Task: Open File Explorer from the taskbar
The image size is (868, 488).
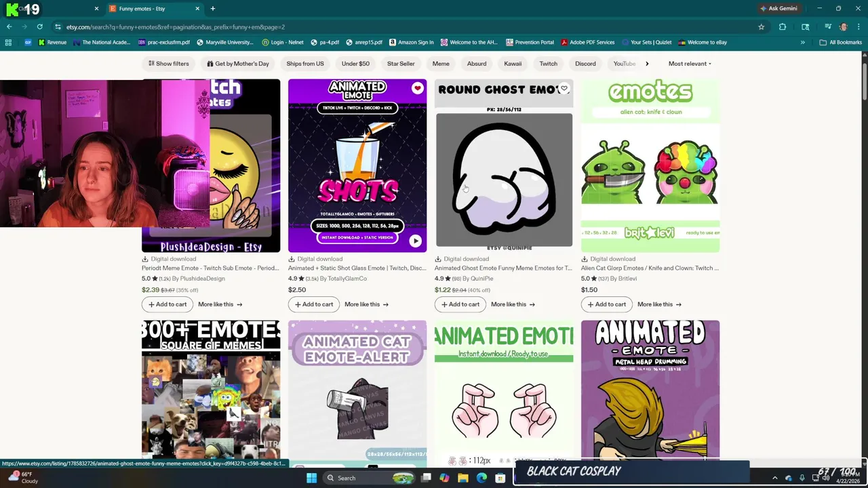Action: pos(462,478)
